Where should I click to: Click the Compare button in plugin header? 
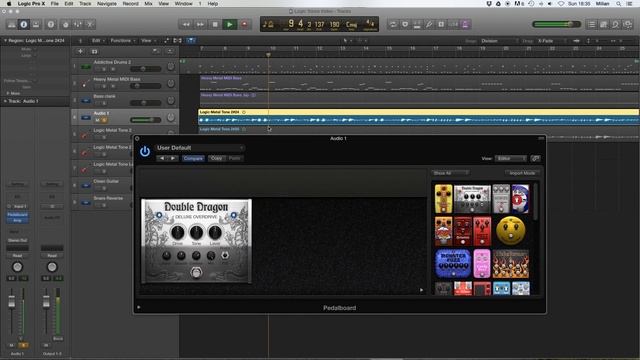193,158
